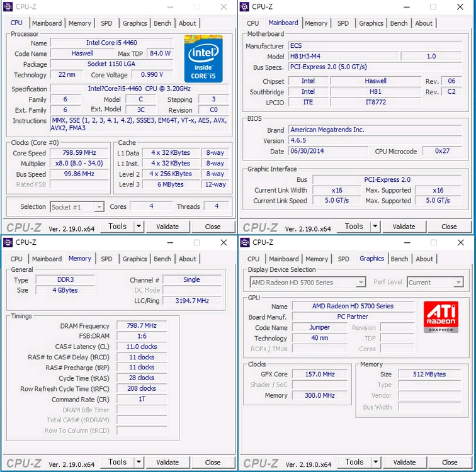
Task: Click the Intel Core i5 4460 name field
Action: point(111,43)
